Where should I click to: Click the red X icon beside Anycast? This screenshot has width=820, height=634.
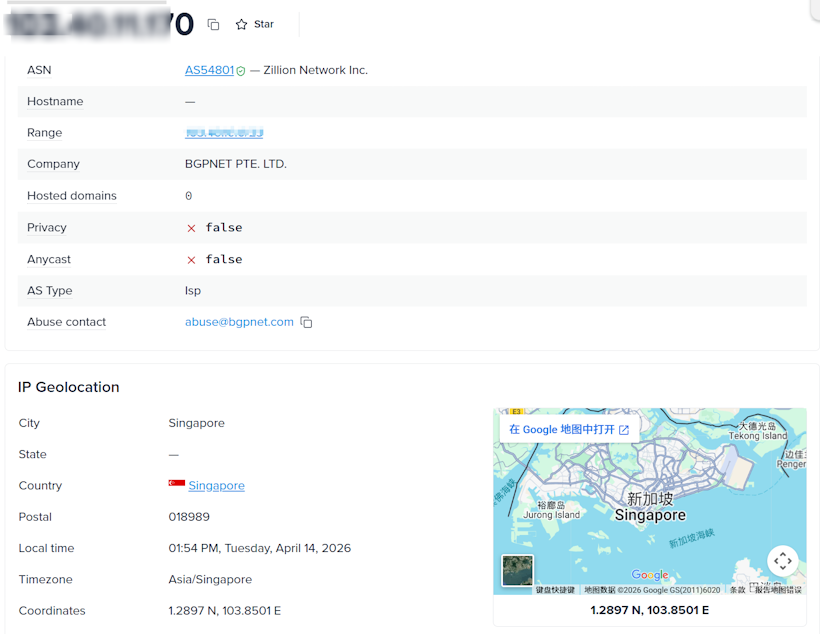(191, 260)
